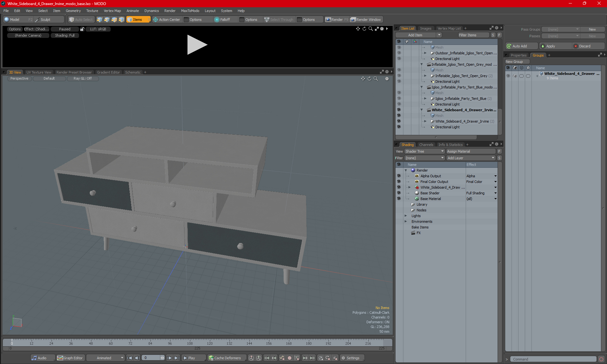This screenshot has height=364, width=607.
Task: Toggle visibility of Igloo_Inflatable_Party_Tent_Blue item
Action: tap(399, 99)
